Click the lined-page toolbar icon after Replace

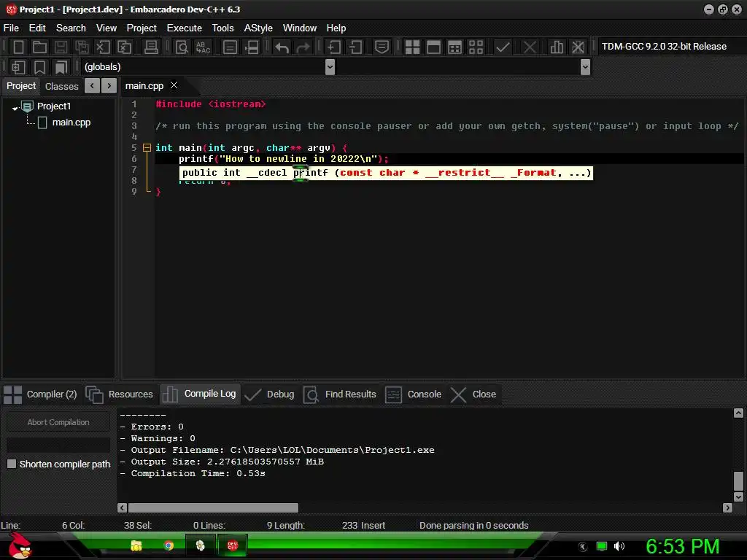[x=230, y=47]
